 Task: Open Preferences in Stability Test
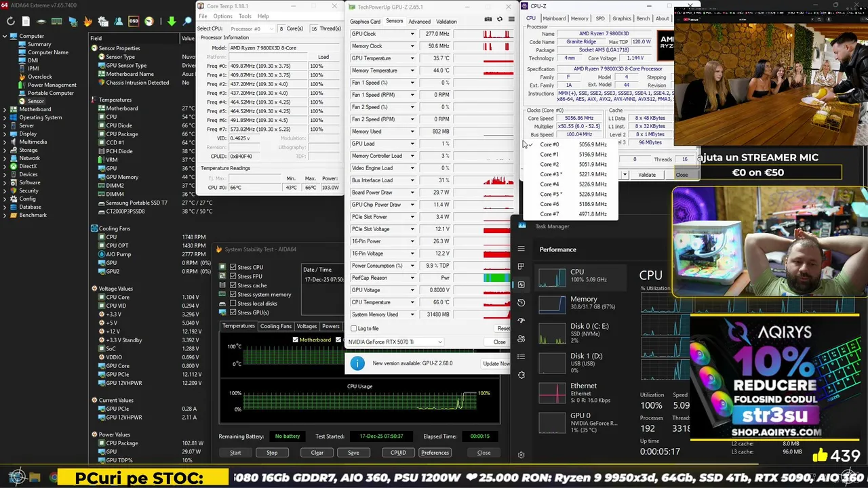435,453
